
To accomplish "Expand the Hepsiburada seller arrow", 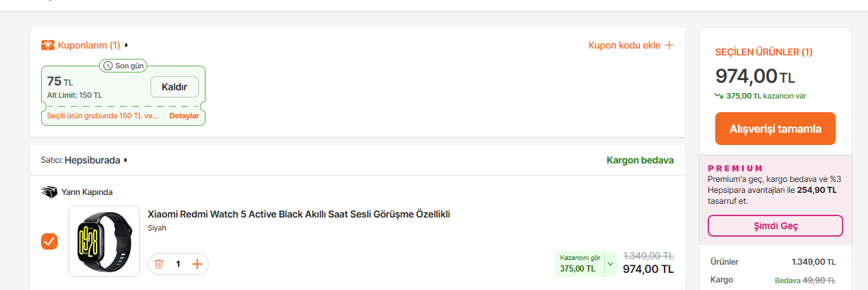I will [126, 160].
